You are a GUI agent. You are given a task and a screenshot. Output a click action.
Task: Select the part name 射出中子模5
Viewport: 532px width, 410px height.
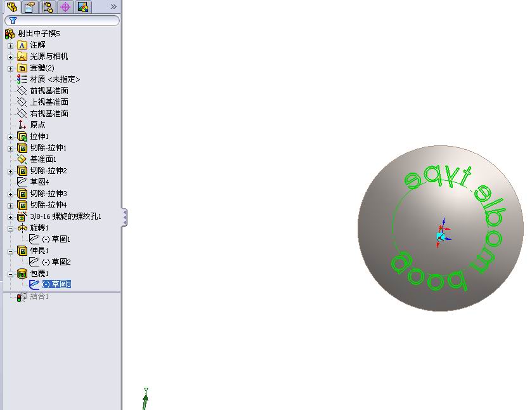coord(39,33)
